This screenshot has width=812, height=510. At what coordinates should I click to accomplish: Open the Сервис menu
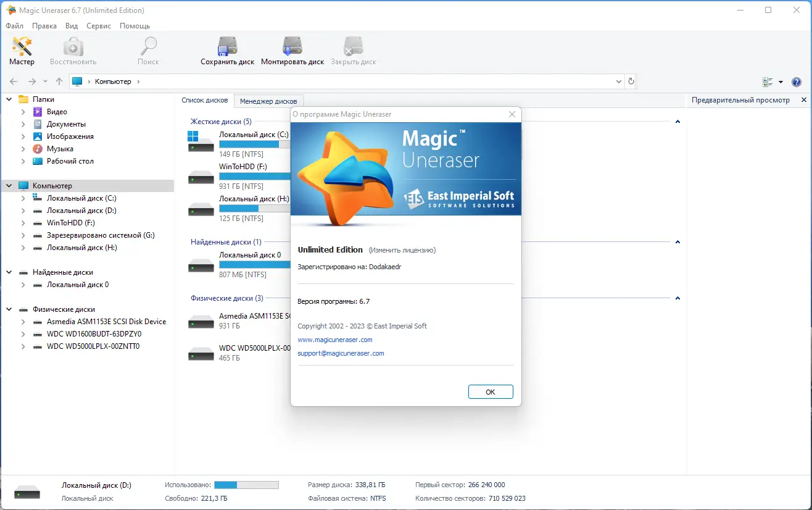pos(98,26)
